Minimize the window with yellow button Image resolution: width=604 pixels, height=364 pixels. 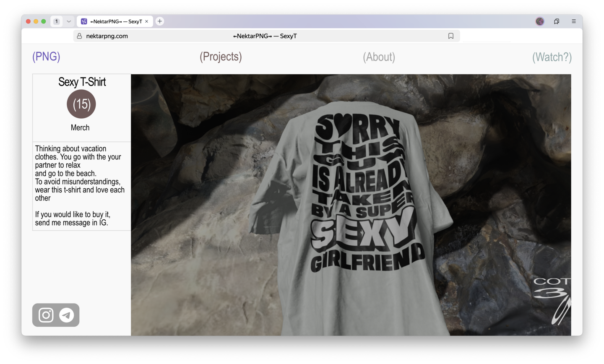[36, 21]
